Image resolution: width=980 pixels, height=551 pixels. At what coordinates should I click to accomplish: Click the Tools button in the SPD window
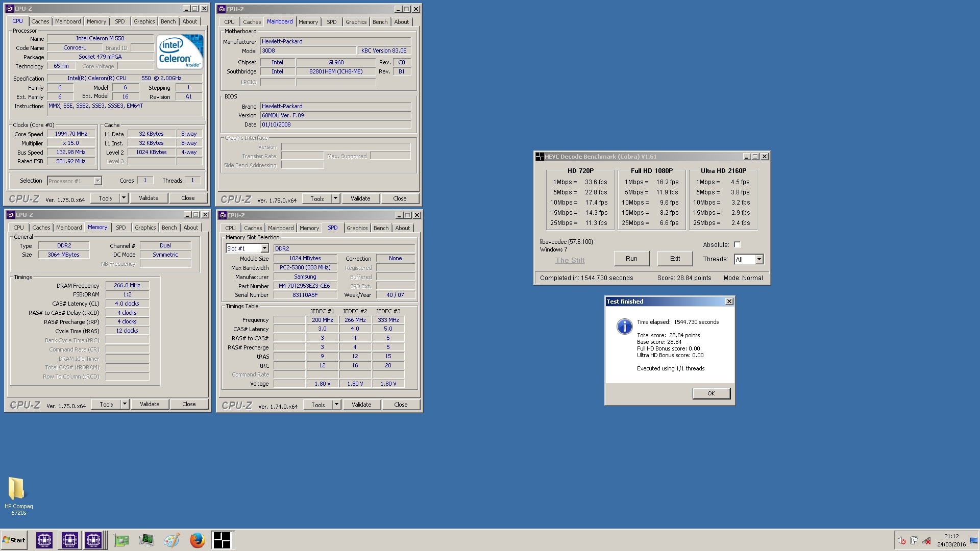pos(318,405)
